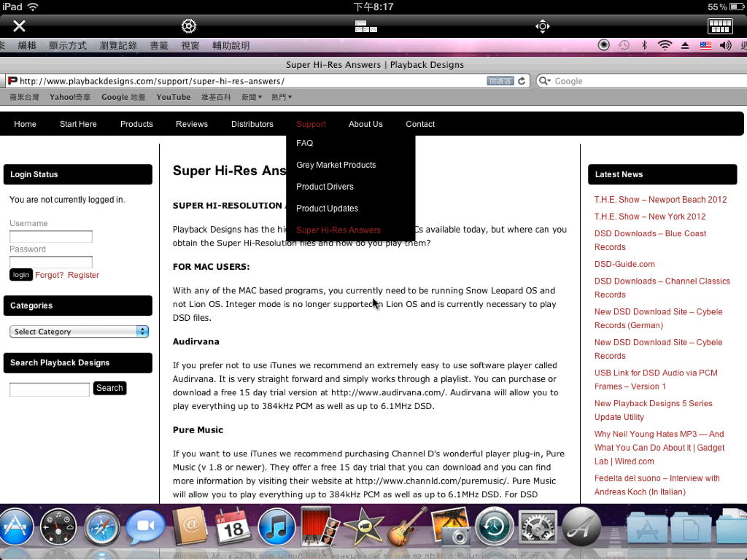Open Address Book from the Dock
This screenshot has width=747, height=560.
pyautogui.click(x=190, y=526)
